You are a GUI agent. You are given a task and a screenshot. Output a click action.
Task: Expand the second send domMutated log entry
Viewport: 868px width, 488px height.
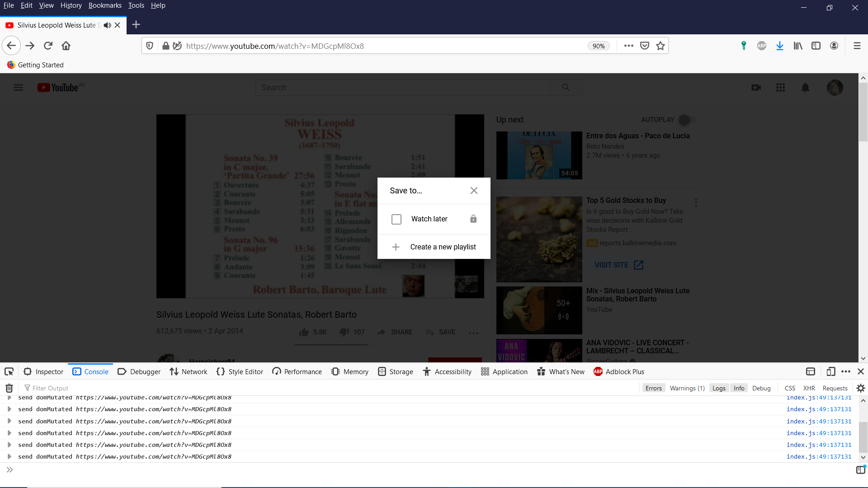[9, 409]
